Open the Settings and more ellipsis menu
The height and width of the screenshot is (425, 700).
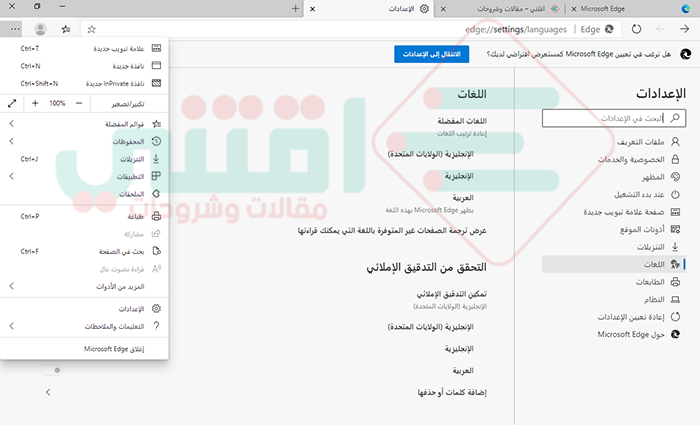click(x=15, y=29)
